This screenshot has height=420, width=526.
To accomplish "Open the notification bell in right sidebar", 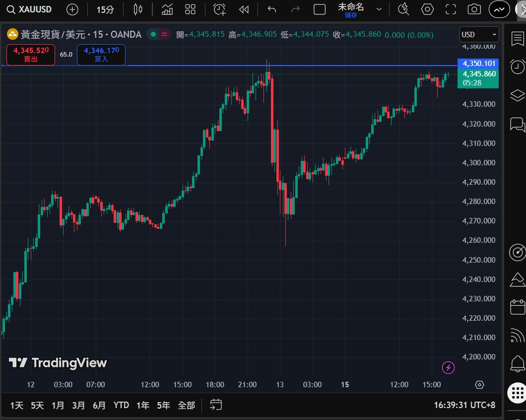I will pyautogui.click(x=517, y=364).
